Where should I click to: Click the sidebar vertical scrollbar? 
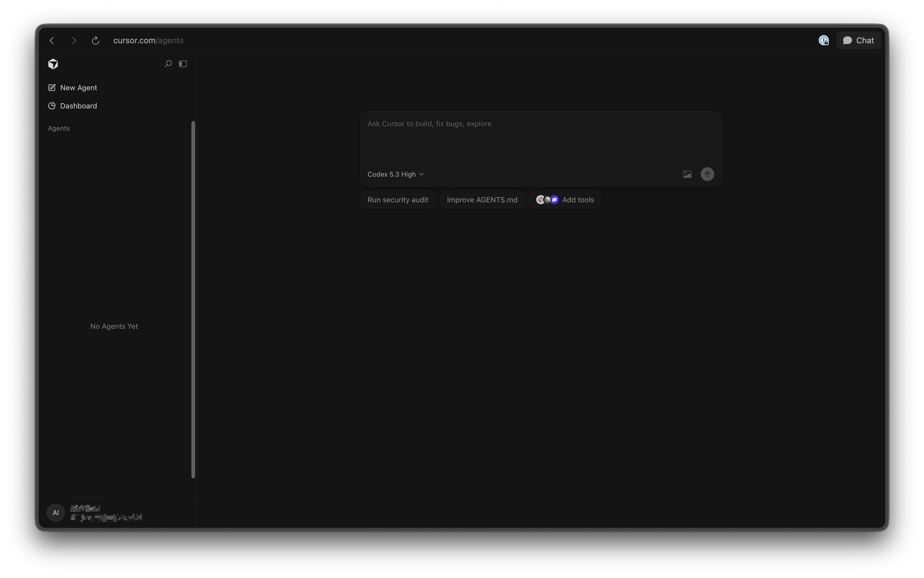click(193, 299)
